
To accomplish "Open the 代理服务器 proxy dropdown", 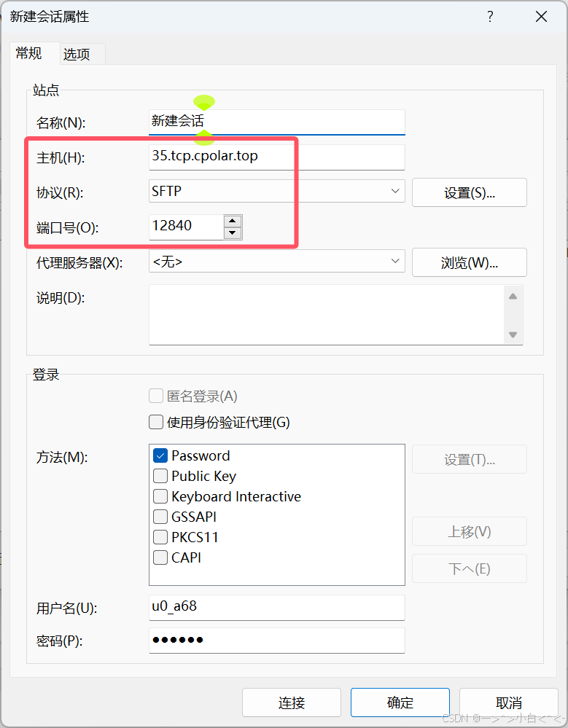I will pos(277,262).
